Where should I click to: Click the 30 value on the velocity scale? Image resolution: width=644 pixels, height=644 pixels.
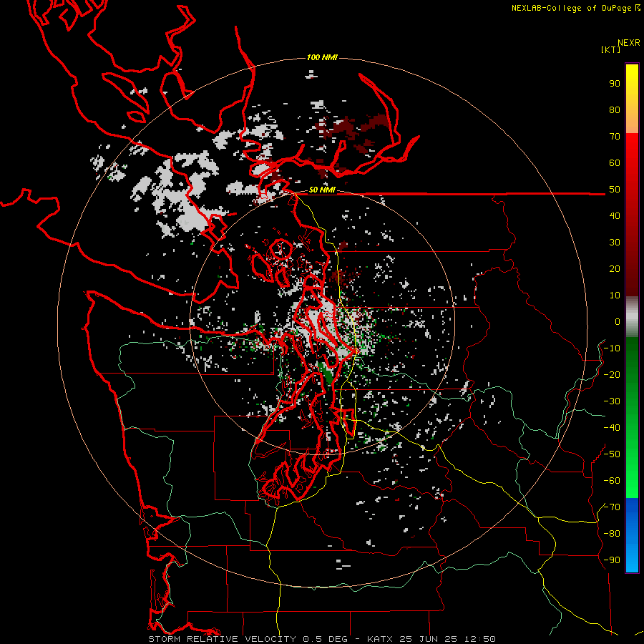tap(615, 243)
